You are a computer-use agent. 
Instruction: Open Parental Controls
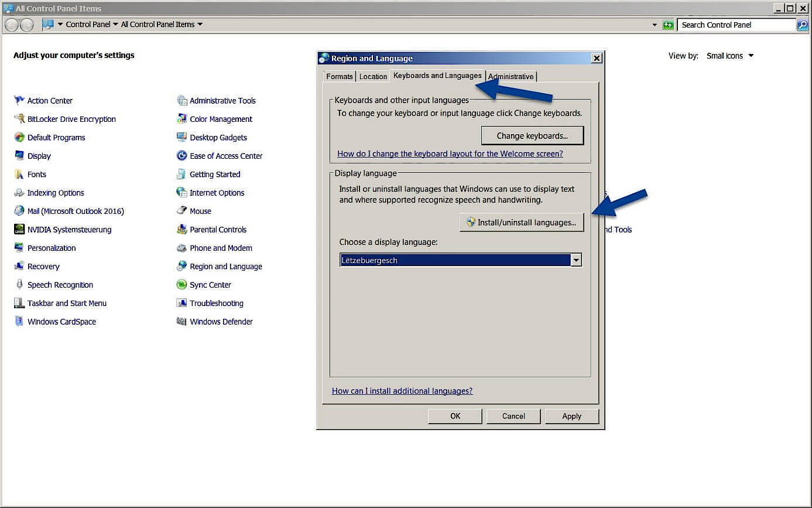pos(217,229)
